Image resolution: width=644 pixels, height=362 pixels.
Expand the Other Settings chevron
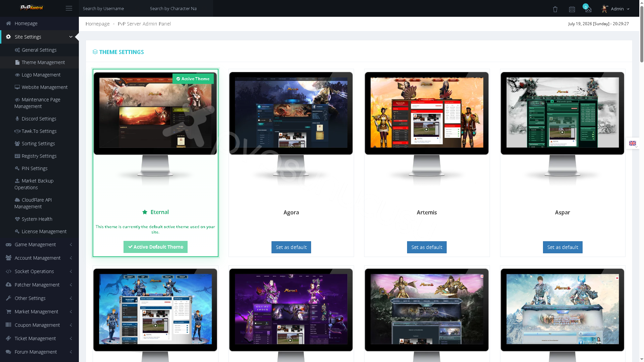point(71,298)
